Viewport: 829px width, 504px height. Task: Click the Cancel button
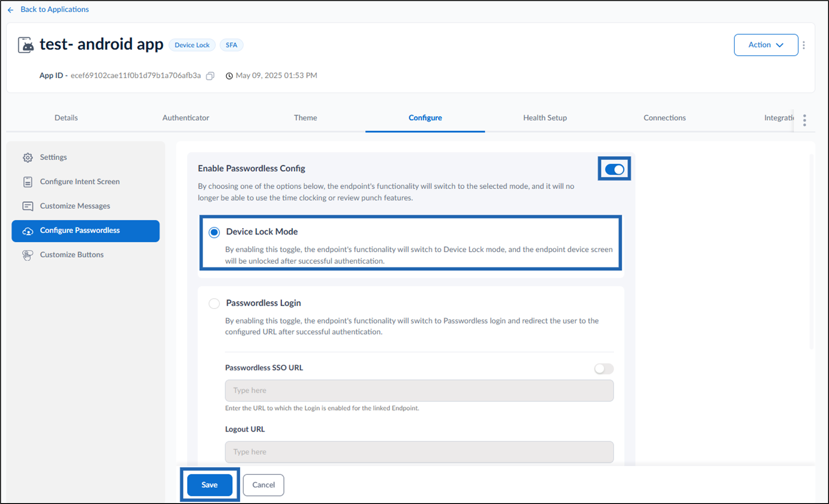(x=264, y=485)
